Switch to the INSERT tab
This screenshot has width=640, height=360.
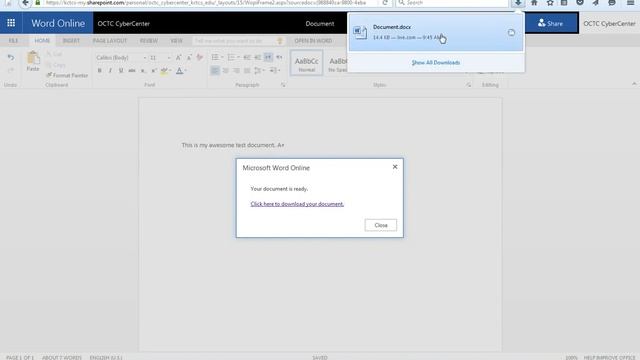71,41
